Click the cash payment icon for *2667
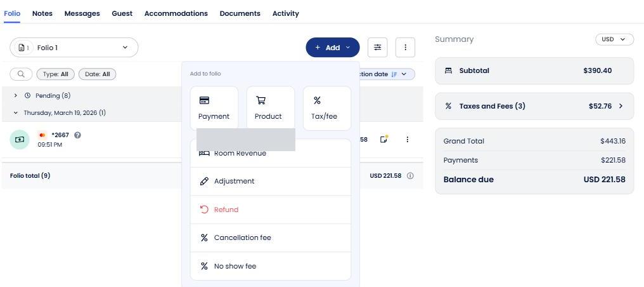Viewport: 644px width, 287px height. point(20,140)
